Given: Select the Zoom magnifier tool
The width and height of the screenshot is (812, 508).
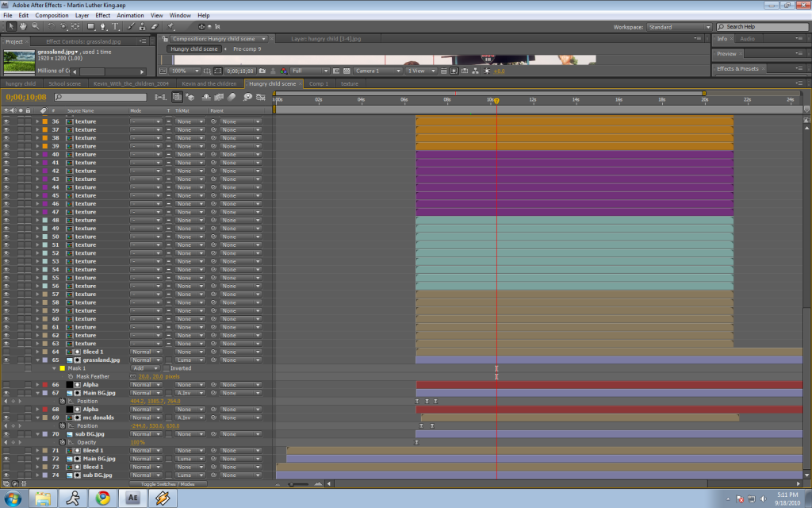Looking at the screenshot, I should tap(35, 26).
